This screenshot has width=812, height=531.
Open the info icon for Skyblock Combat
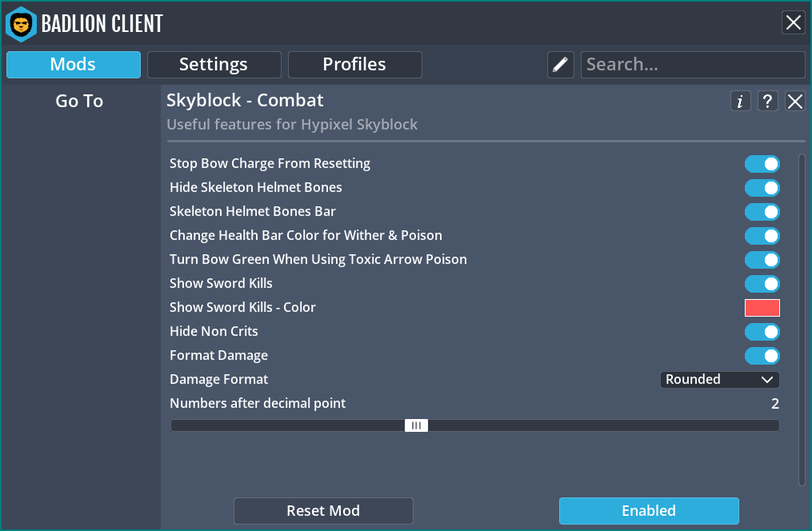tap(740, 101)
